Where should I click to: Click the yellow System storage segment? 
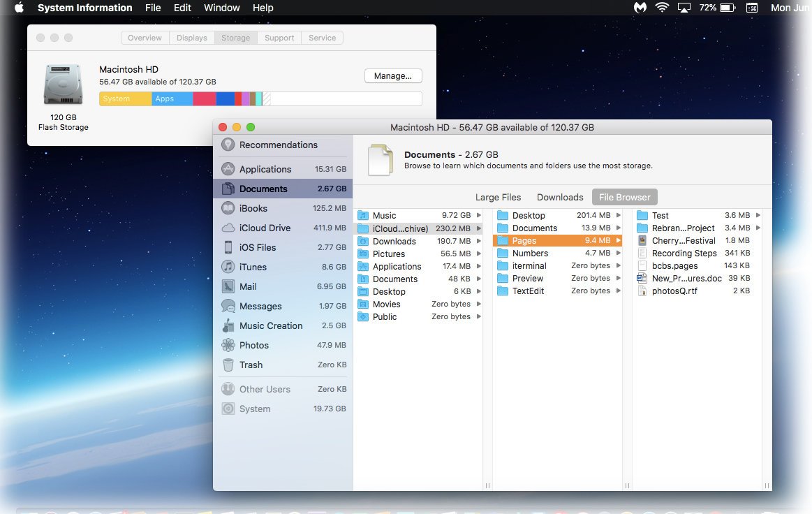125,99
